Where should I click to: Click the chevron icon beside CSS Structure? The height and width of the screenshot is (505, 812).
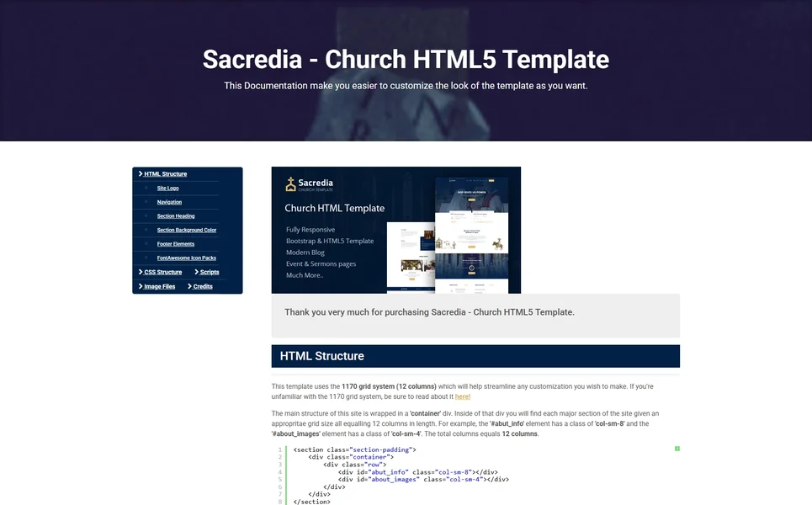(x=141, y=272)
